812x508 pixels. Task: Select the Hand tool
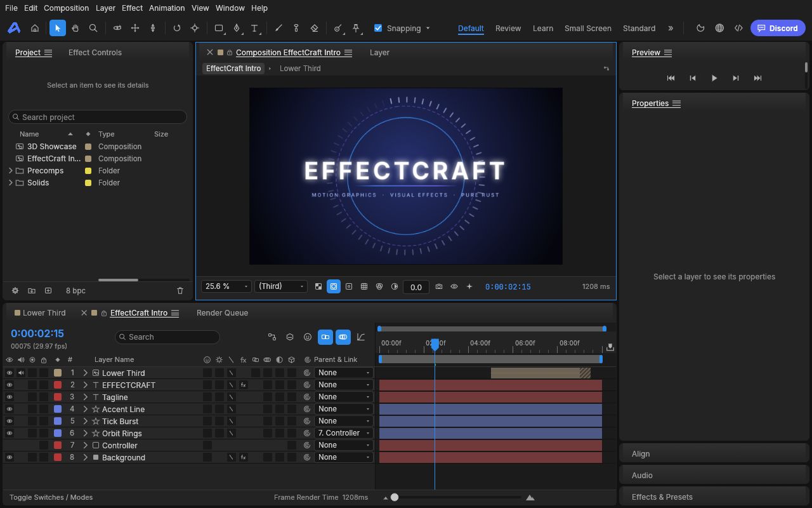click(x=75, y=28)
